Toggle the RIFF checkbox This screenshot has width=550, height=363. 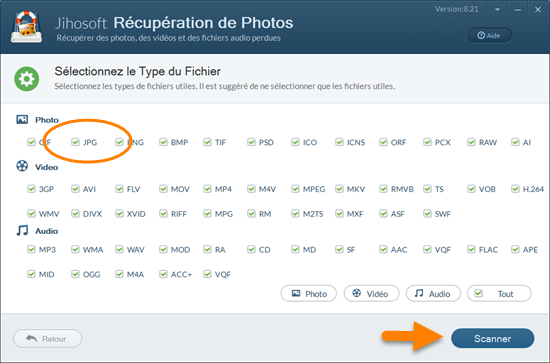pyautogui.click(x=163, y=214)
